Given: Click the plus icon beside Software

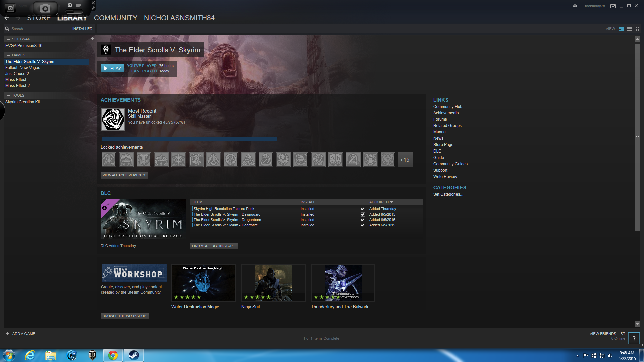Looking at the screenshot, I should [x=92, y=39].
